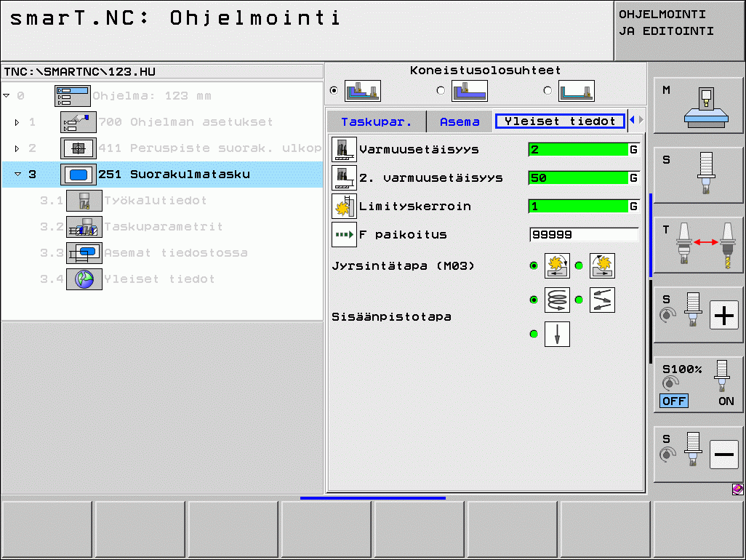
Task: Expand unit 1 Ohjelman asetukset
Action: (17, 122)
